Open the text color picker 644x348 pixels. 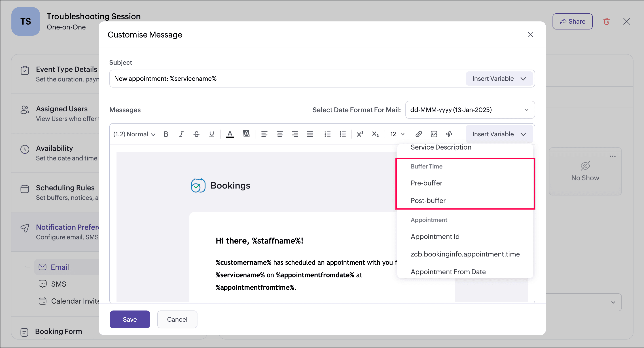230,134
